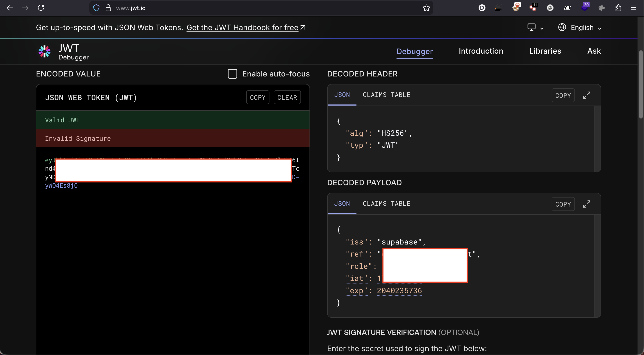Viewport: 644px width, 355px height.
Task: Click the "exp" claim key
Action: pos(356,291)
